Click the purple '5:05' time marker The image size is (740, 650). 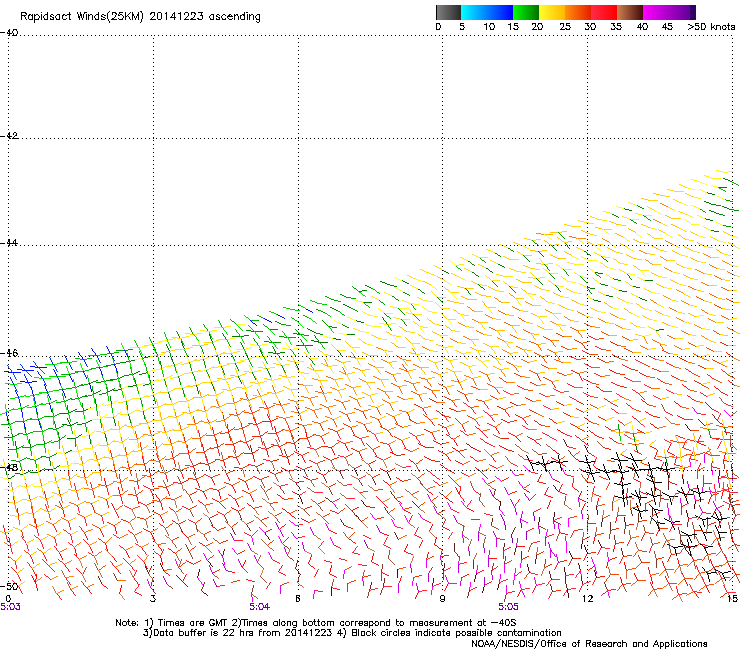point(508,607)
